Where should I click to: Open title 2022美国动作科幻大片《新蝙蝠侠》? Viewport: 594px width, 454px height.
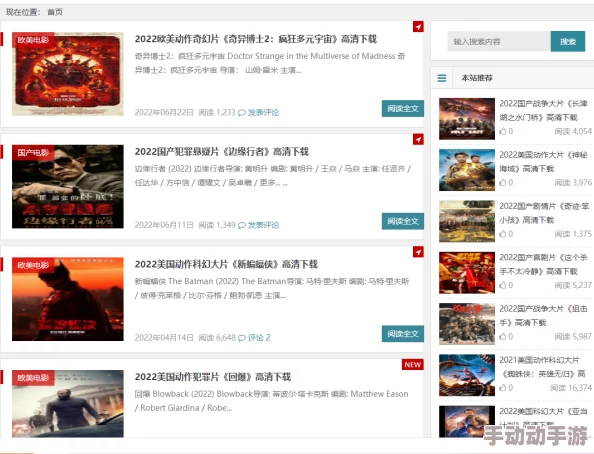226,264
